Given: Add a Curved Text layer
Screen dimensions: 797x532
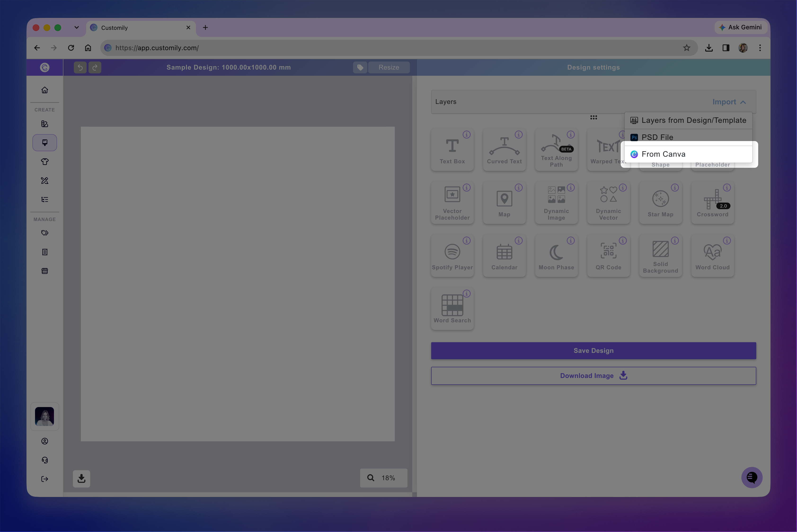Looking at the screenshot, I should coord(504,150).
